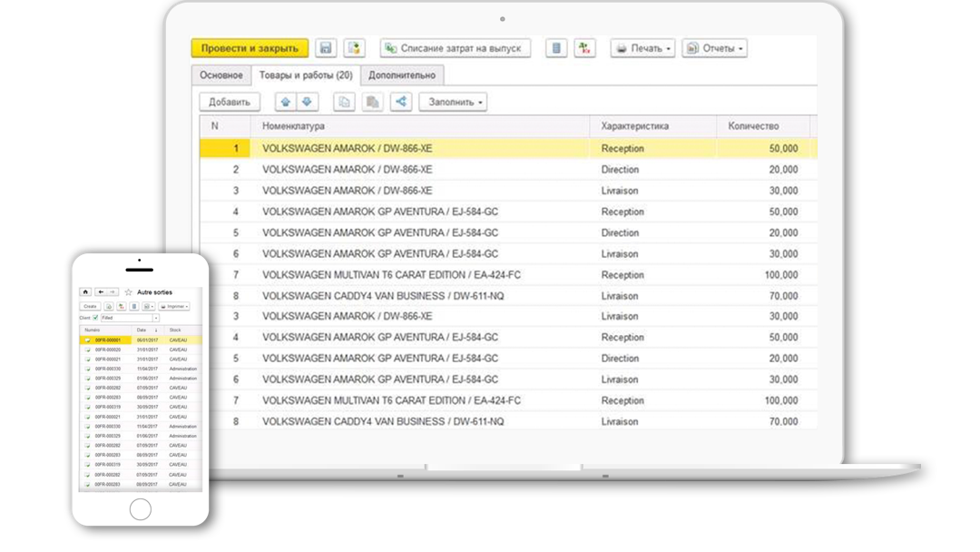
Task: Click the row number 2 cell
Action: (x=225, y=170)
